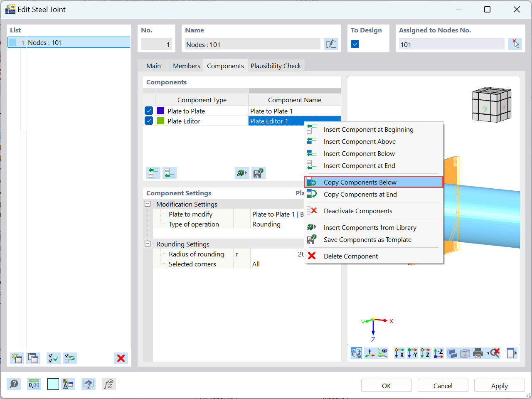Choose Insert Component at End

(374, 166)
